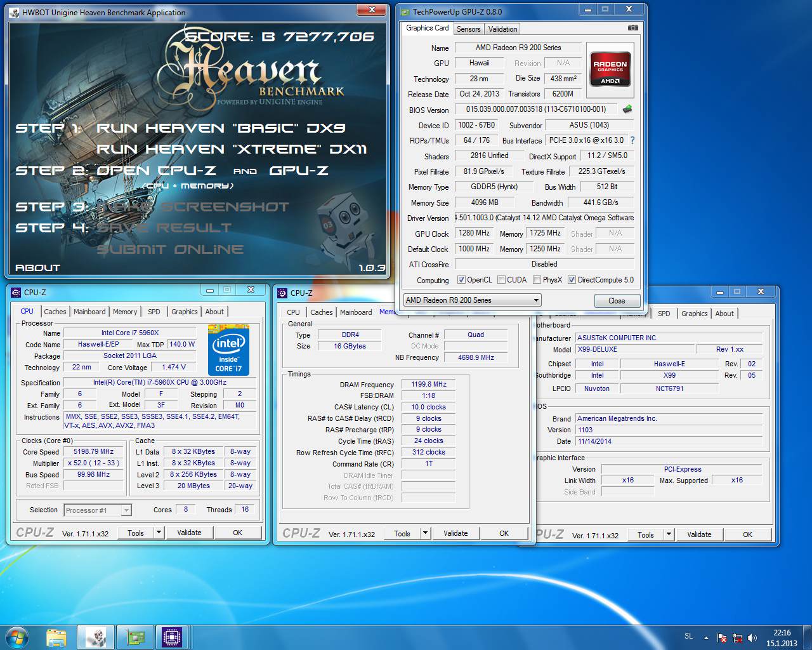Open About tab in CPU-Z mainboard window

pos(724,314)
